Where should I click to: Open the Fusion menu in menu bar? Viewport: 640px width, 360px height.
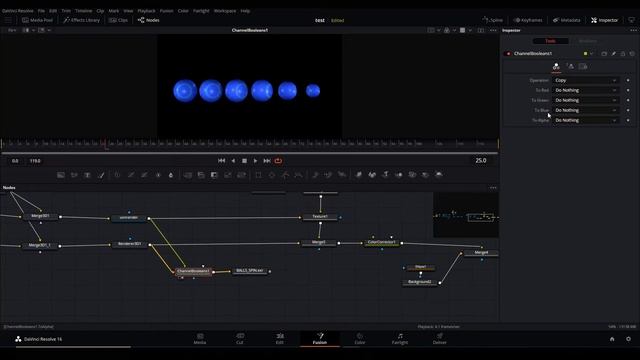167,11
